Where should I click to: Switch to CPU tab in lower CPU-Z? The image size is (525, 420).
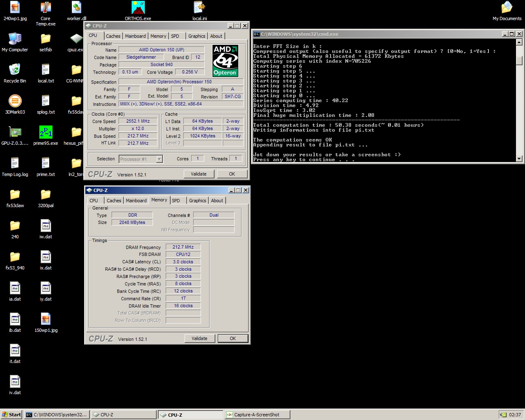pyautogui.click(x=94, y=201)
